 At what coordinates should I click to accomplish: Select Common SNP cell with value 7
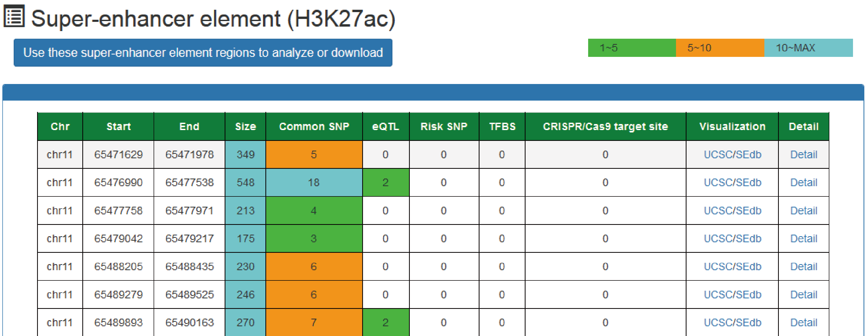pyautogui.click(x=314, y=323)
